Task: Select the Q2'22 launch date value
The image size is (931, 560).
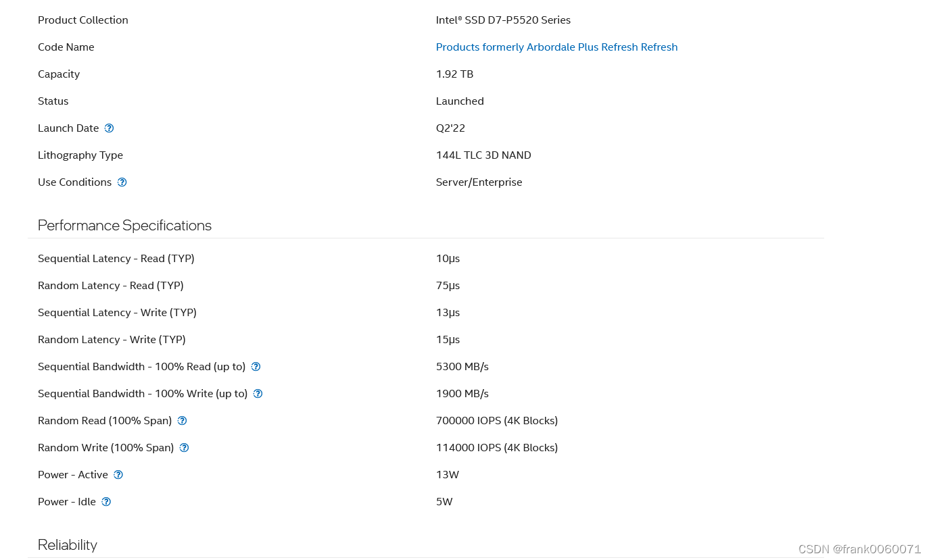Action: coord(450,128)
